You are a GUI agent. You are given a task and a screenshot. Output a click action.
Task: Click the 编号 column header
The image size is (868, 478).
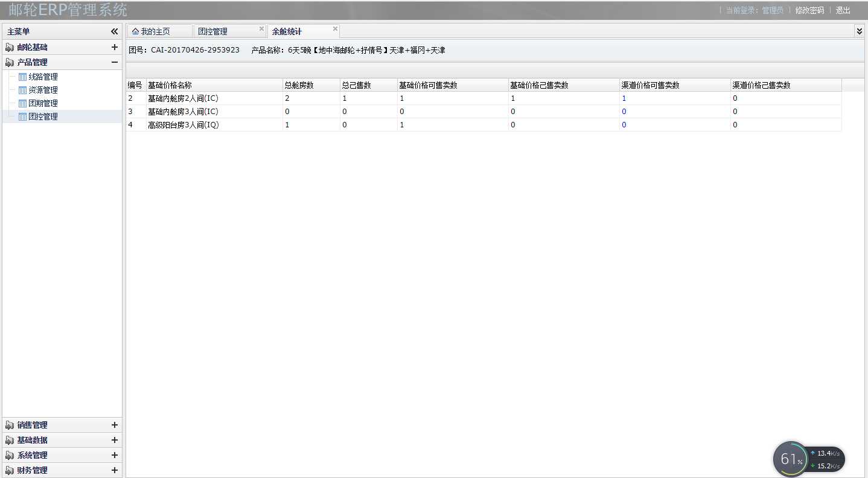(x=135, y=85)
